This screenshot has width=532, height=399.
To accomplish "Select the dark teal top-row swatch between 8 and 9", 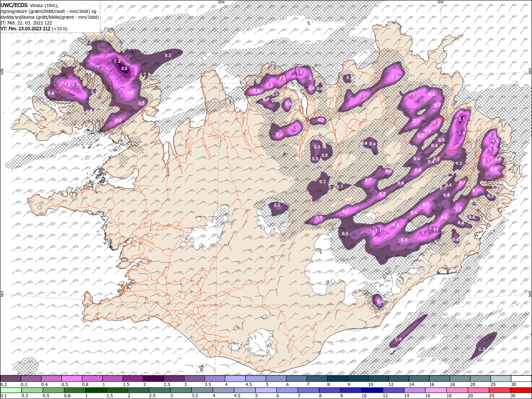I will [337, 378].
